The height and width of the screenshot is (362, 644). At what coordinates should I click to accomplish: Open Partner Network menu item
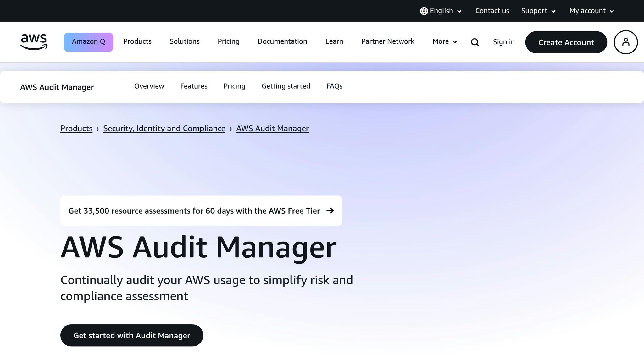(388, 41)
